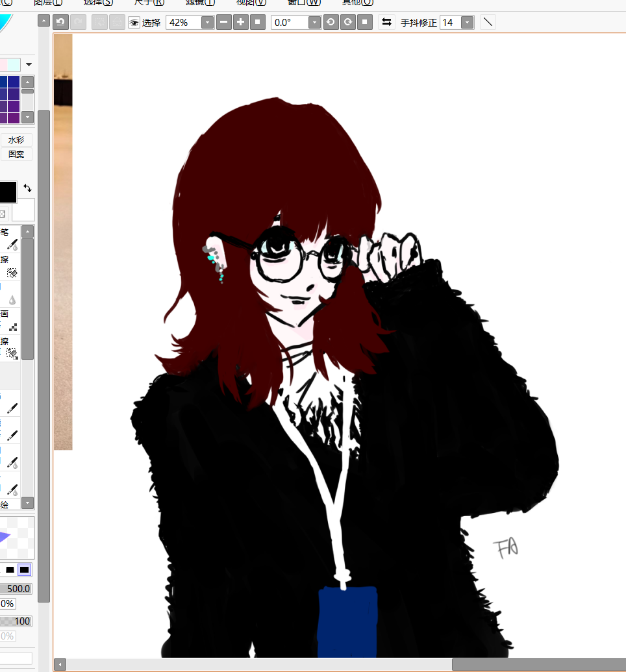This screenshot has width=626, height=672.
Task: Open the 窗口 (Window) menu
Action: [x=303, y=2]
